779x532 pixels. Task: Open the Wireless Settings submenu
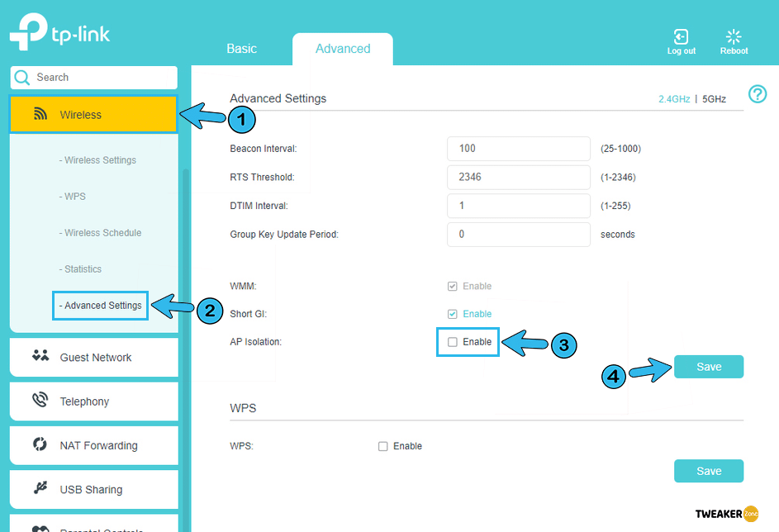click(x=97, y=160)
